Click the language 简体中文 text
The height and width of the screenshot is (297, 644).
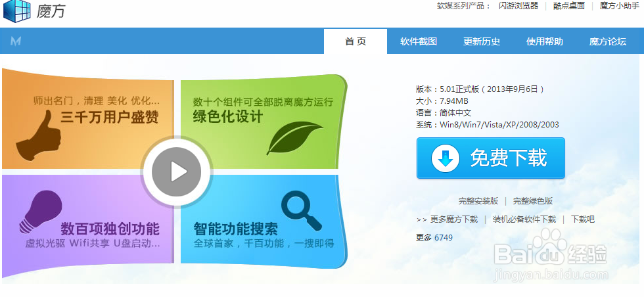(x=455, y=113)
